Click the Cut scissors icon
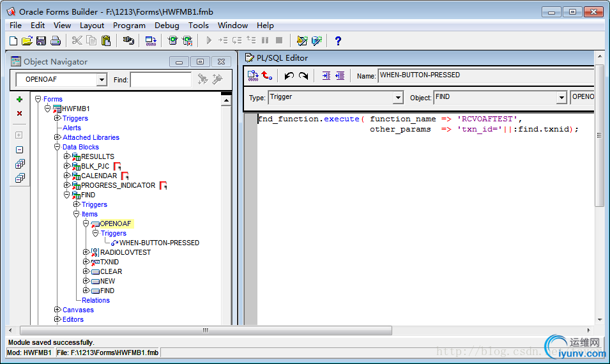Viewport: 610px width, 364px height. coord(77,40)
